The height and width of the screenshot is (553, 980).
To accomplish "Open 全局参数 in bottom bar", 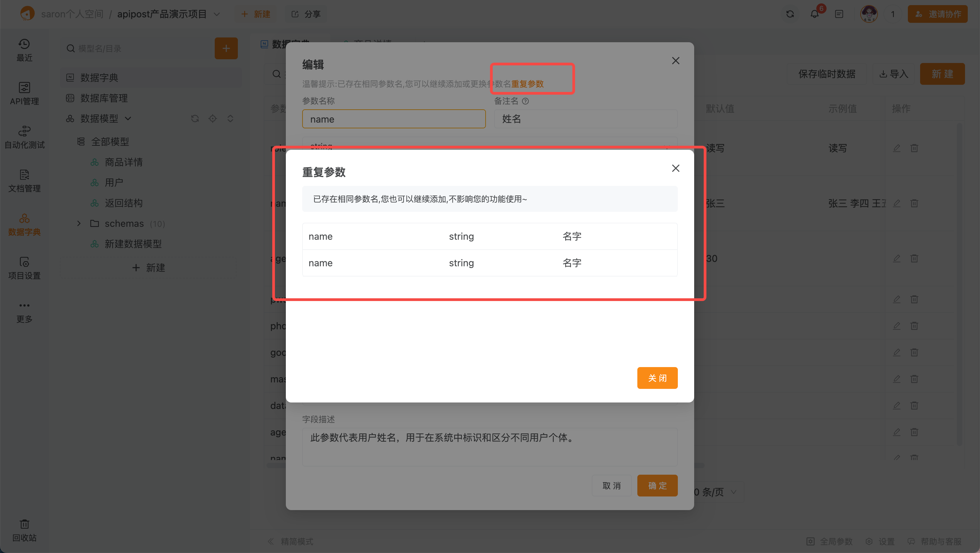I will point(830,541).
